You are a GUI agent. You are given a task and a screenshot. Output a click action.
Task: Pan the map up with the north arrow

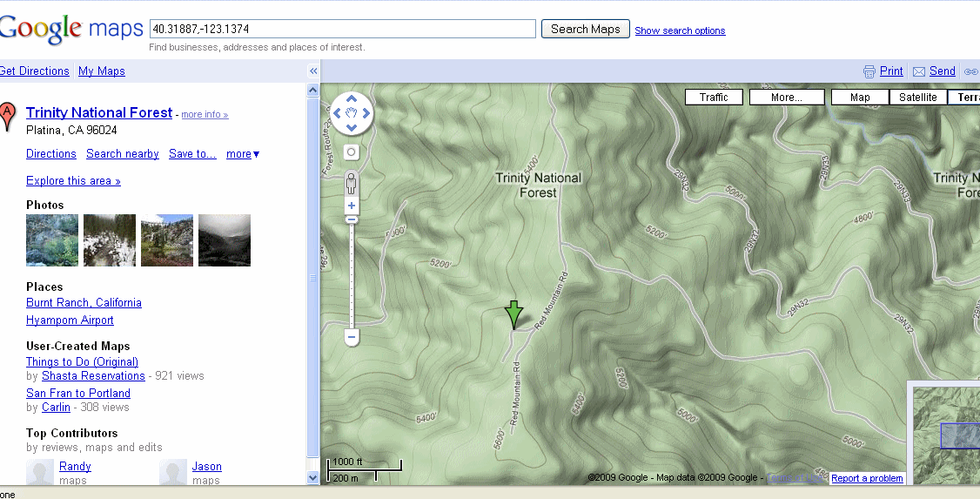pos(352,97)
